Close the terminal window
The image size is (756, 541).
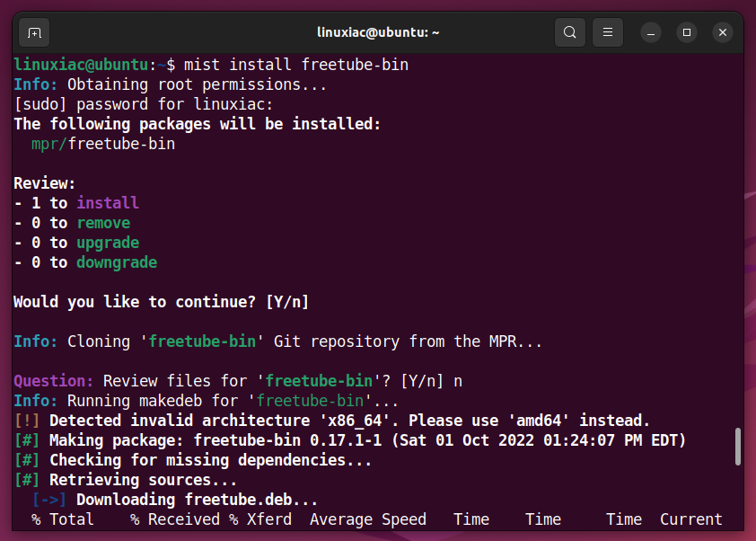point(722,33)
